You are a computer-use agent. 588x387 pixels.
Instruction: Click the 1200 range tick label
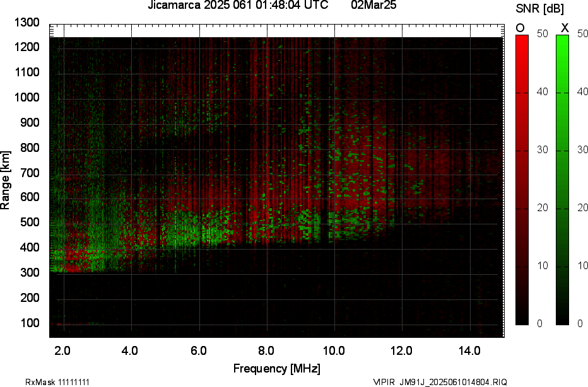[x=26, y=47]
